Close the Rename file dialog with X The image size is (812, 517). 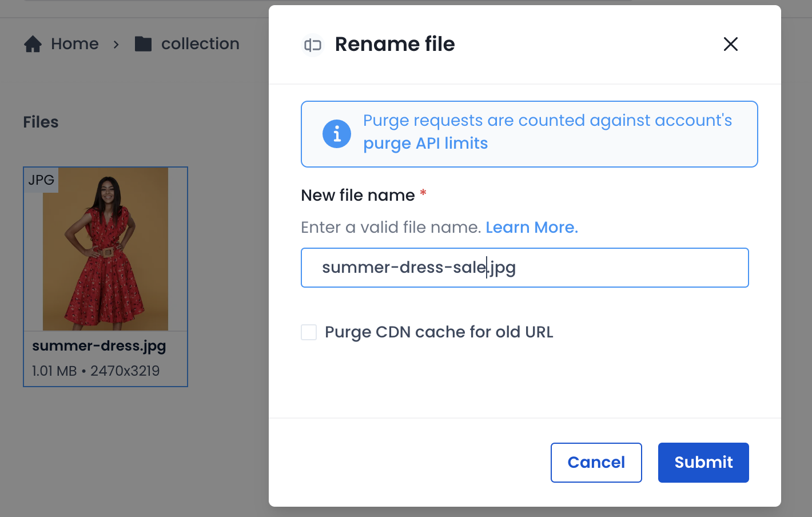[731, 44]
